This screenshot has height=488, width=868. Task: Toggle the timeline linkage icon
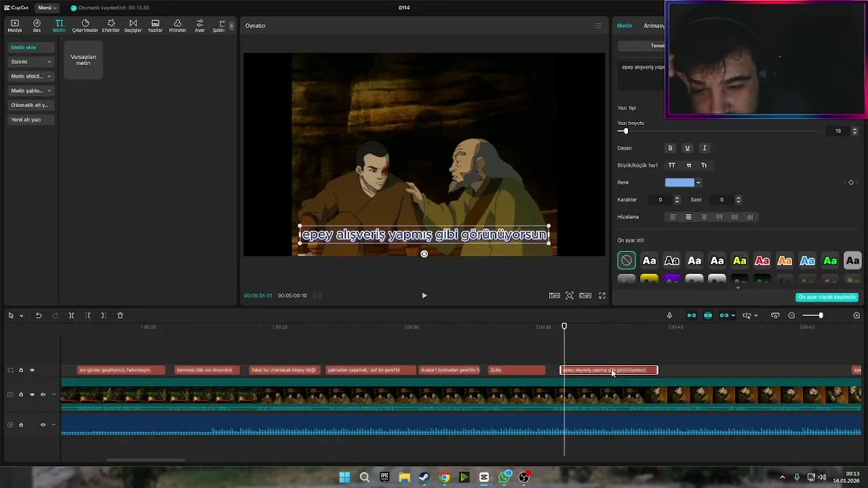coord(724,315)
